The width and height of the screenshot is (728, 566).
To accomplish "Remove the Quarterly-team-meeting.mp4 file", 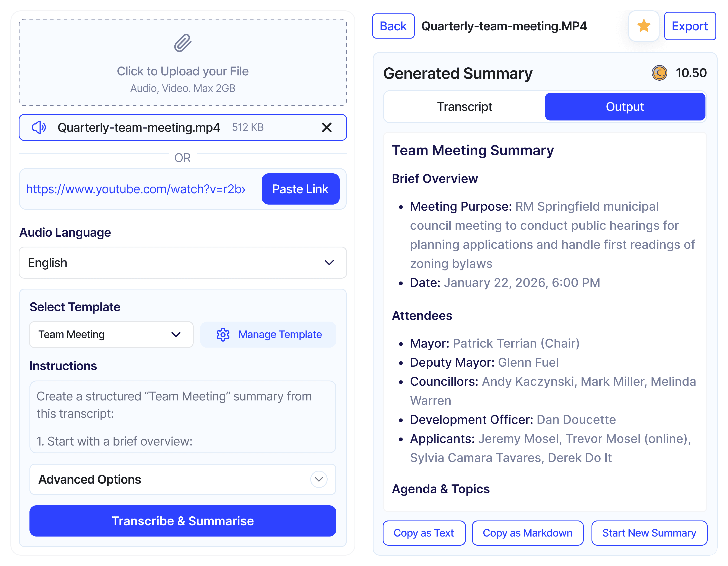I will pos(326,127).
